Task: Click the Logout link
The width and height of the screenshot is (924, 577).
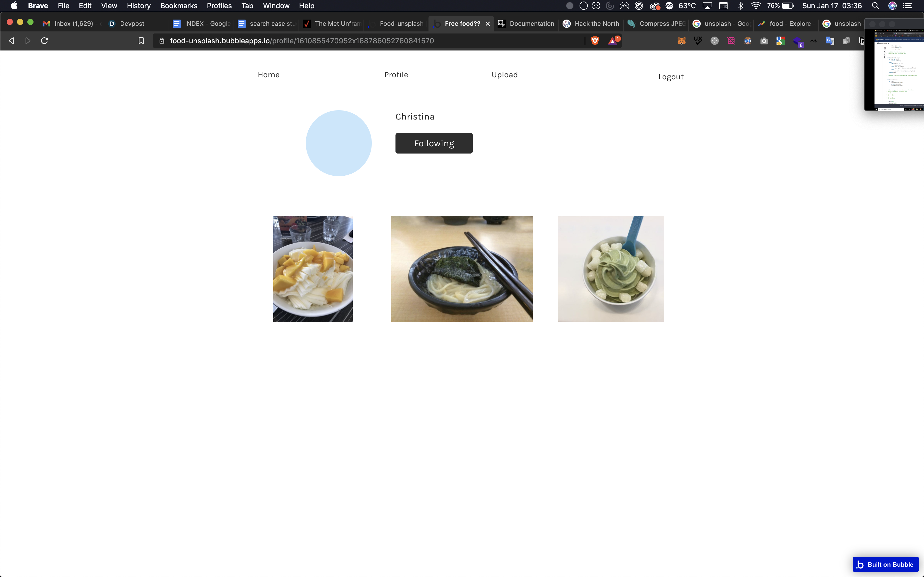Action: tap(671, 77)
